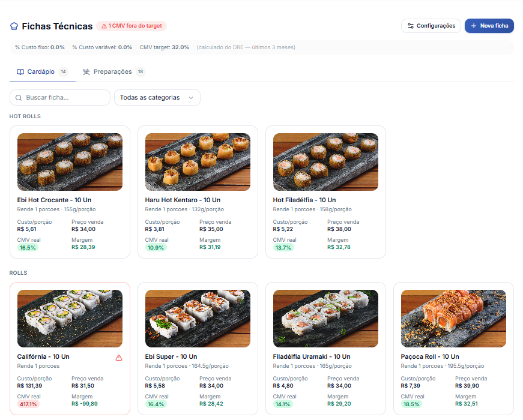Click the utensils icon on Preparações tab
This screenshot has height=420, width=523.
(x=86, y=71)
